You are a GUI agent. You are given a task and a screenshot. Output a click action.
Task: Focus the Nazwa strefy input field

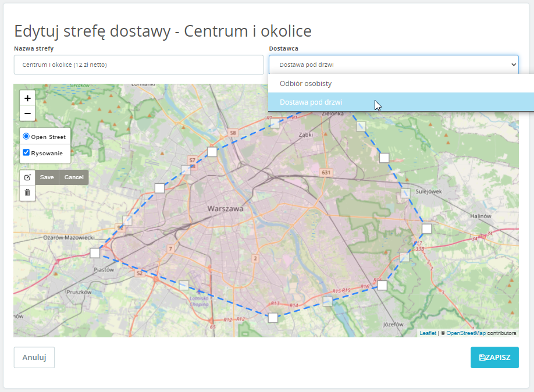point(138,65)
